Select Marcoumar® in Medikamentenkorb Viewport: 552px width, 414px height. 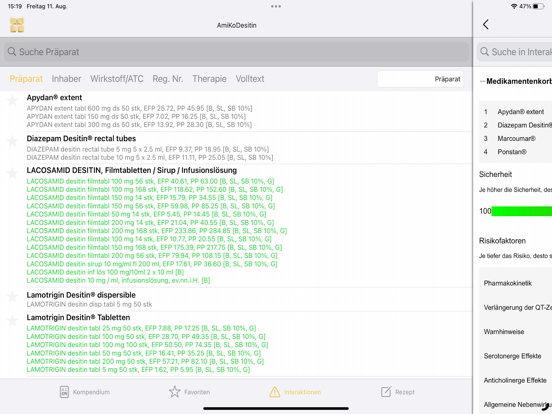click(515, 138)
